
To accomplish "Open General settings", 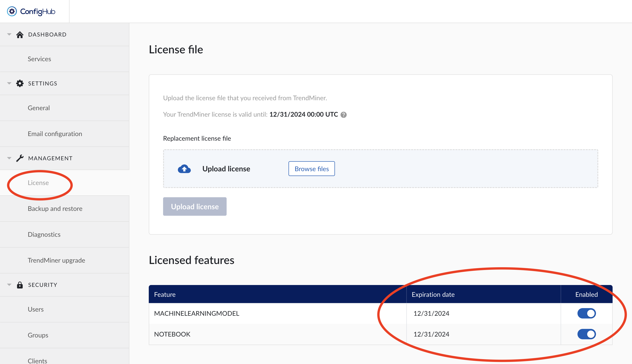I will click(64, 108).
